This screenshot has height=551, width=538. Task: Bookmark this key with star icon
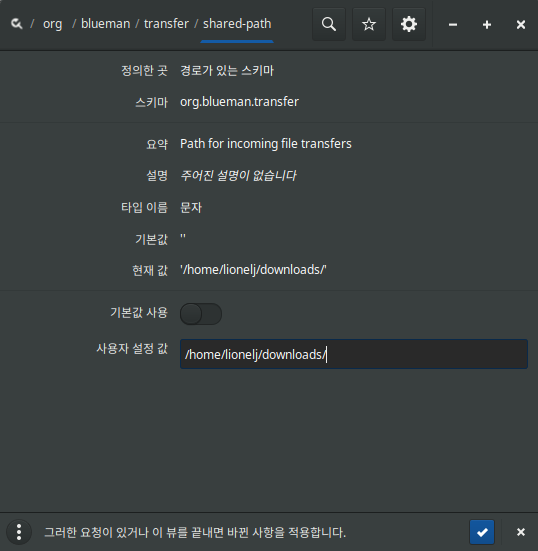pos(369,24)
